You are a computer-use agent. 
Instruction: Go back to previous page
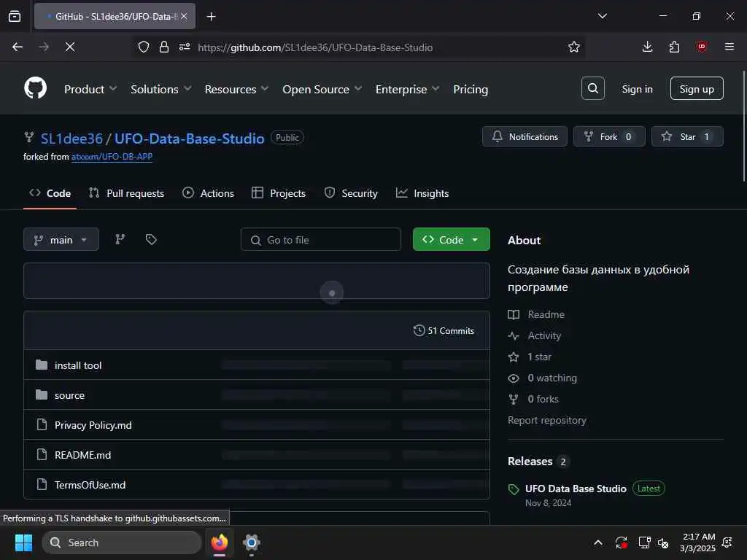[x=18, y=47]
